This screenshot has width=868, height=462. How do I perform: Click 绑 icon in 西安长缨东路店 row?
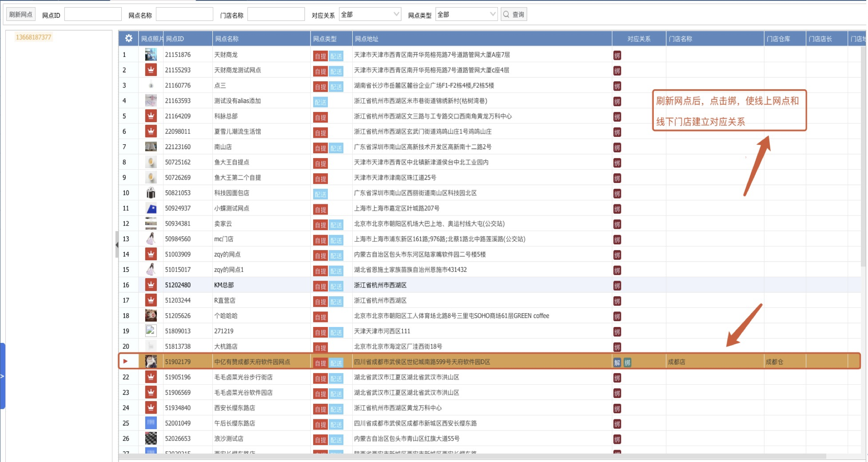[x=617, y=409]
